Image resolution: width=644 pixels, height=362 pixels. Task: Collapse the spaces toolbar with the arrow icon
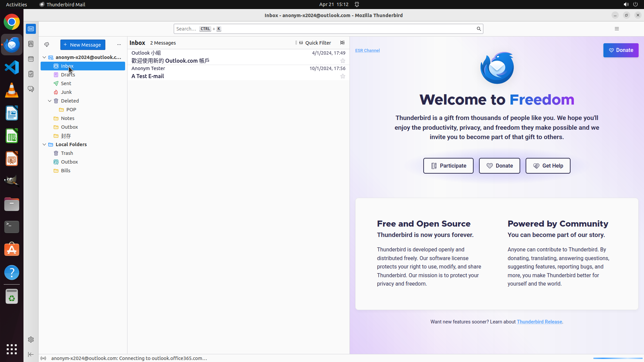pos(31,354)
